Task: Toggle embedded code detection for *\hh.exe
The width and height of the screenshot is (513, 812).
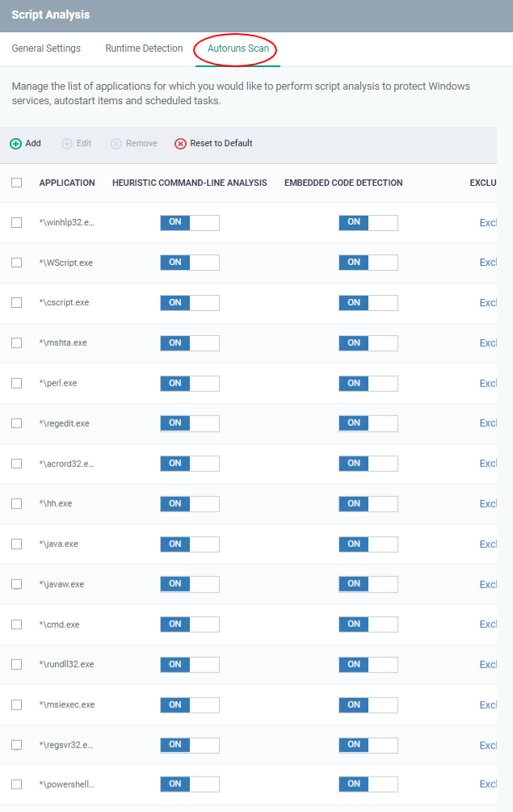Action: pos(368,503)
